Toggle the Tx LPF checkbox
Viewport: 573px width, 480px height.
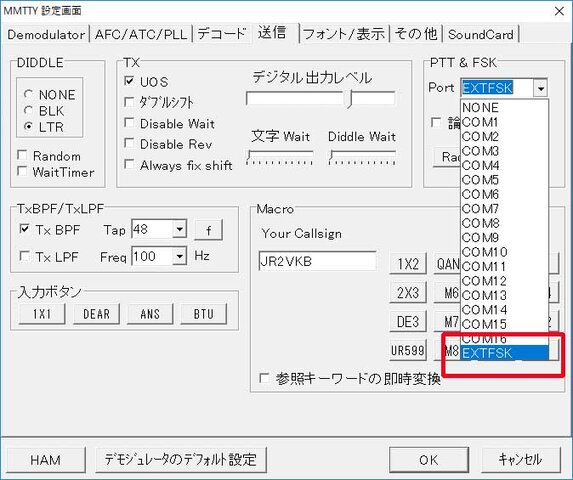[24, 256]
